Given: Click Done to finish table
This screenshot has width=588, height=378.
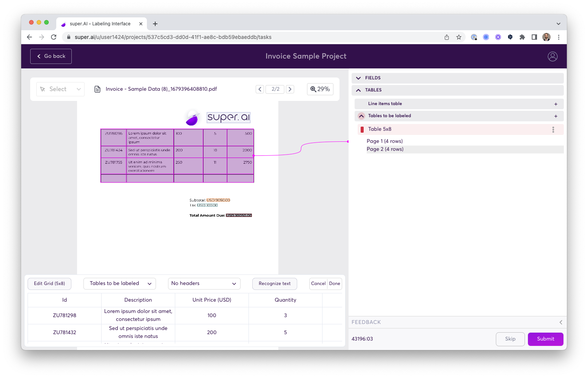Looking at the screenshot, I should click(335, 283).
